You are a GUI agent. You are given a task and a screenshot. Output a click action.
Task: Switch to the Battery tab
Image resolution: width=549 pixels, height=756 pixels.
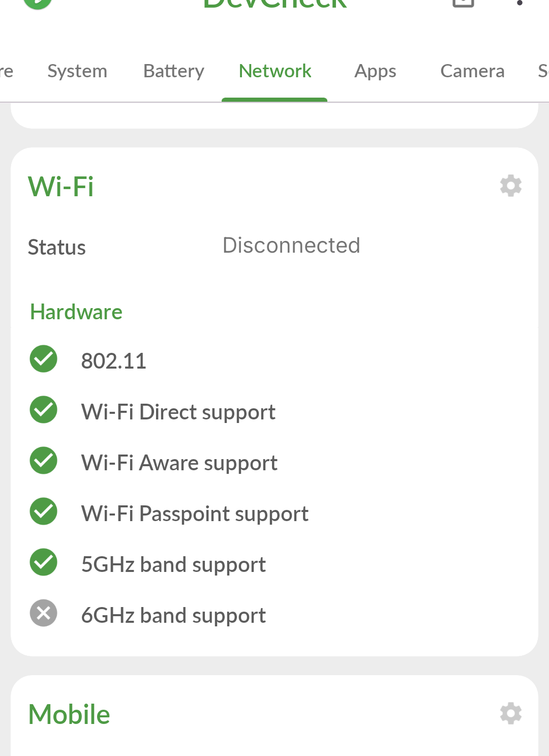click(174, 71)
